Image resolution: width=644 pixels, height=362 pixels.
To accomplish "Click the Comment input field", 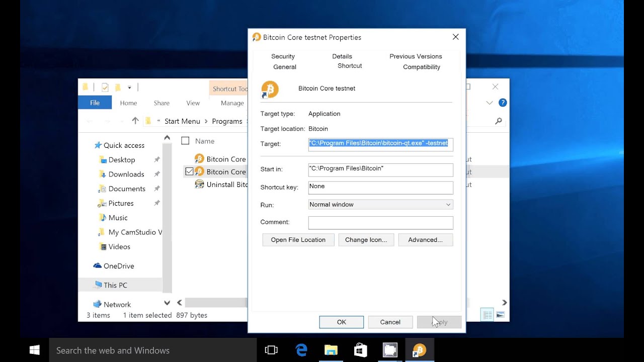I will tap(380, 223).
